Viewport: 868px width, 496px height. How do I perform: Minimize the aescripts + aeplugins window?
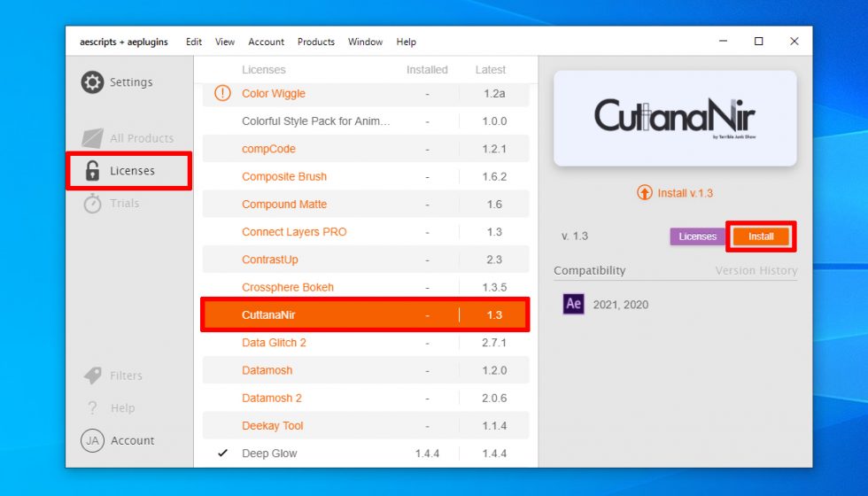pos(723,42)
